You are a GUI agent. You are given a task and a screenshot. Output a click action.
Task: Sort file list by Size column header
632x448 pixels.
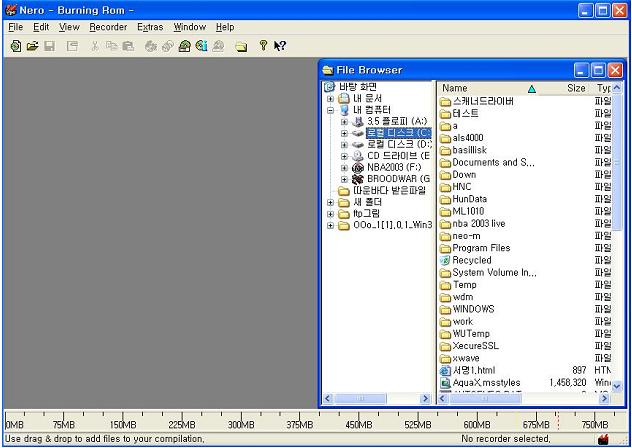pyautogui.click(x=566, y=88)
